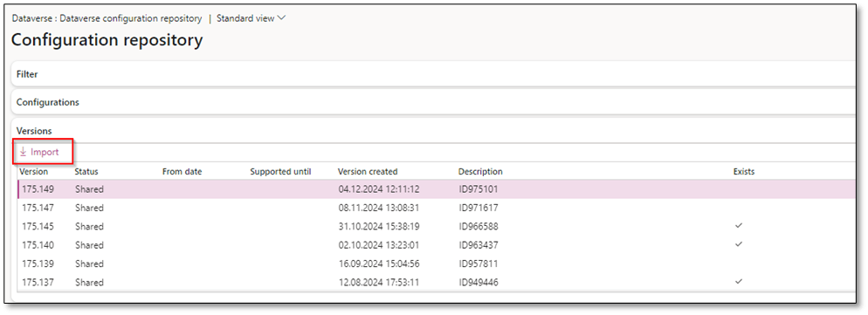Select version 175.140 row

(x=437, y=245)
